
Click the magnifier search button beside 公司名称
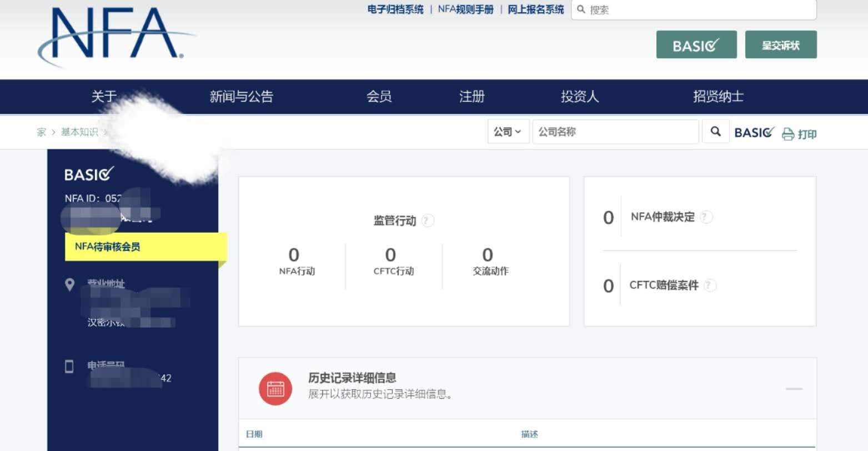tap(715, 132)
